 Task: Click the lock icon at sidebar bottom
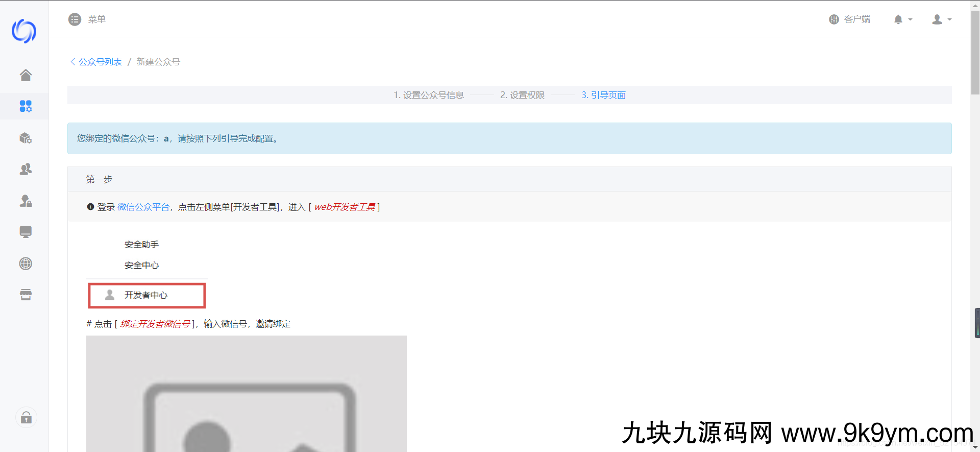coord(26,418)
